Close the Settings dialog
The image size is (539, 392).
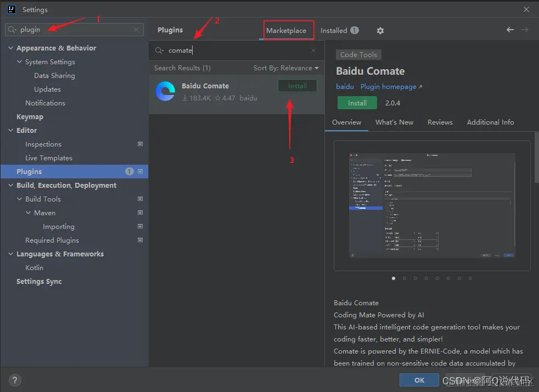(526, 9)
